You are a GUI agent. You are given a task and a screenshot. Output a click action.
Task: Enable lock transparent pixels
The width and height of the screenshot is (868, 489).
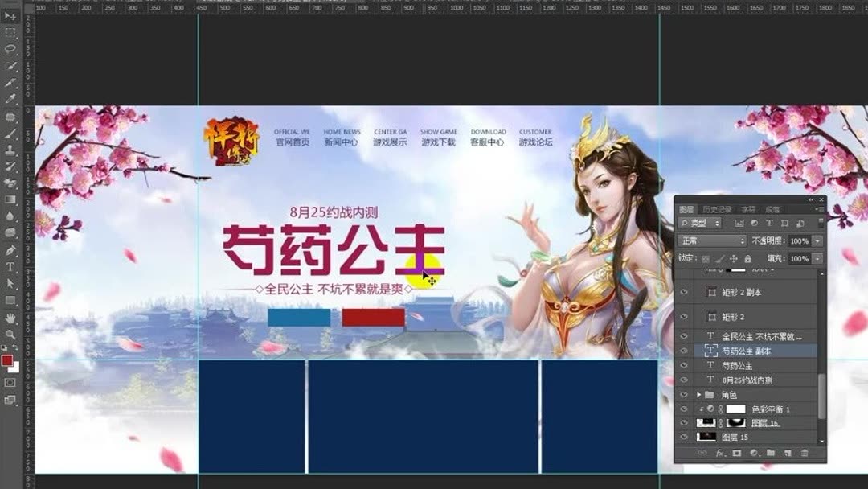[x=706, y=257]
